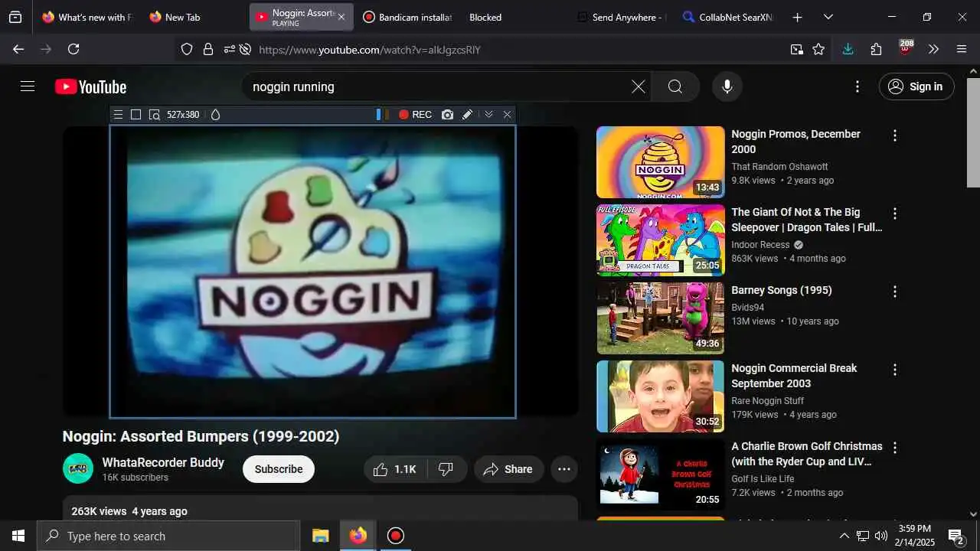Open The Giant Of Not Dragon Tales video
Viewport: 980px width, 551px height.
point(807,220)
